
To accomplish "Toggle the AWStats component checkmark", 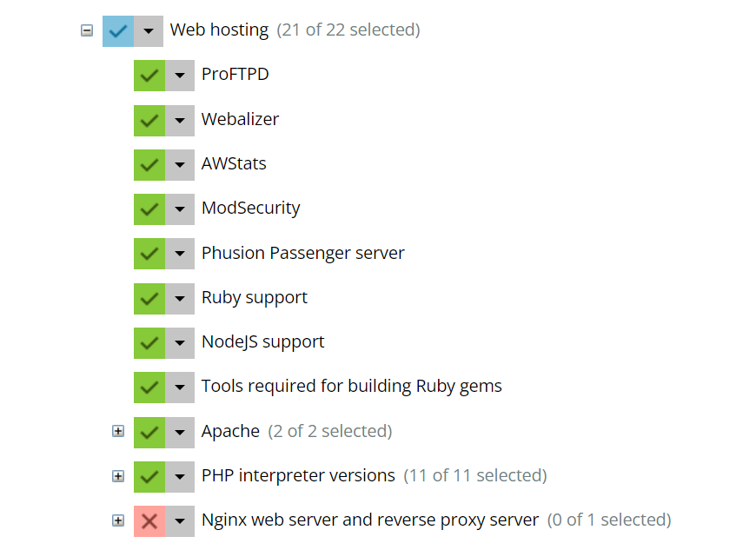I will (149, 164).
